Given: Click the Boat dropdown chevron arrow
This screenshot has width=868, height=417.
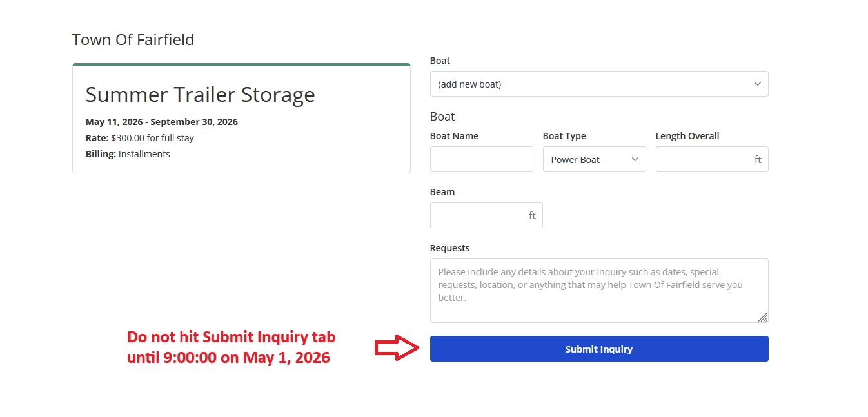Looking at the screenshot, I should tap(757, 84).
